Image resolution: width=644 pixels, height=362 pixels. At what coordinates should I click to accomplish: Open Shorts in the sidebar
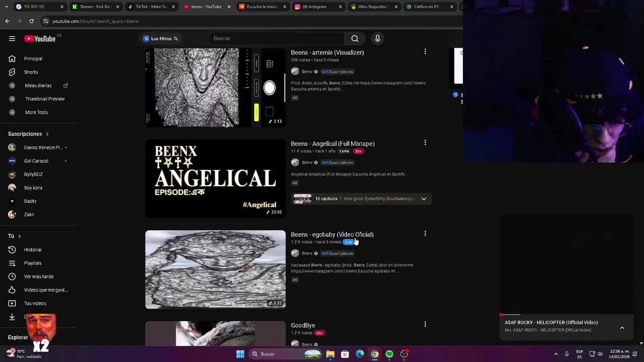pos(38,72)
